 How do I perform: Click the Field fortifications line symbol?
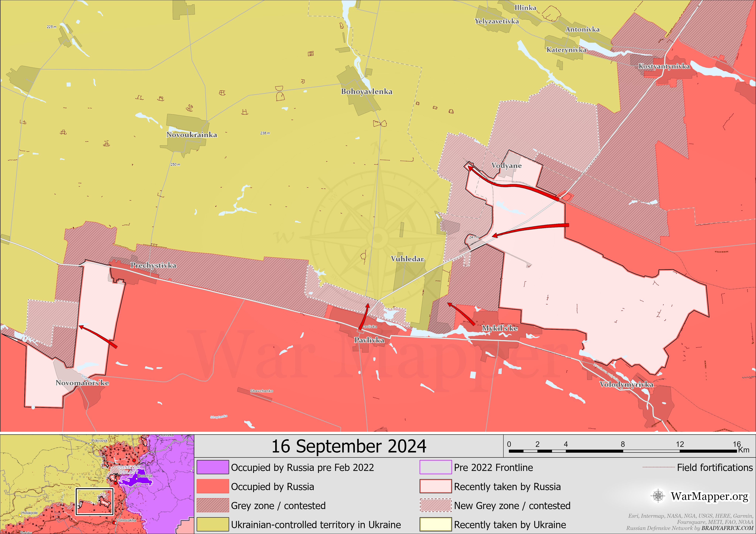(x=658, y=467)
